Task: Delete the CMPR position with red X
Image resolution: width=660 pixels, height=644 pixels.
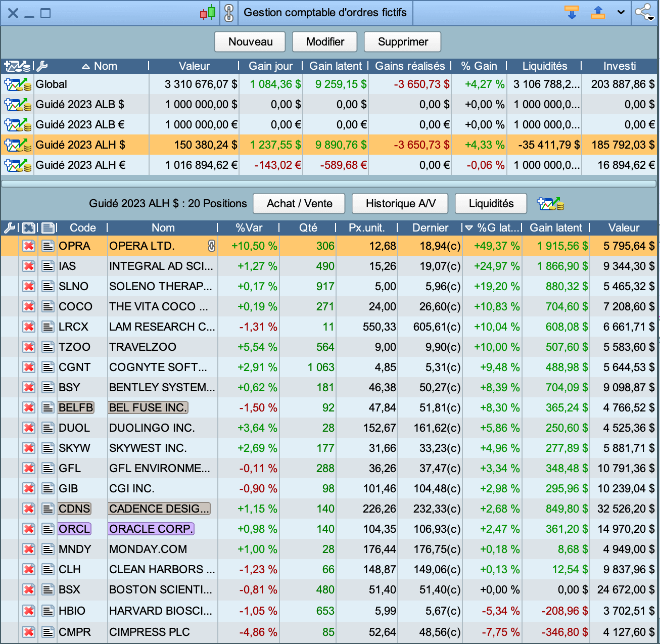Action: (x=29, y=632)
